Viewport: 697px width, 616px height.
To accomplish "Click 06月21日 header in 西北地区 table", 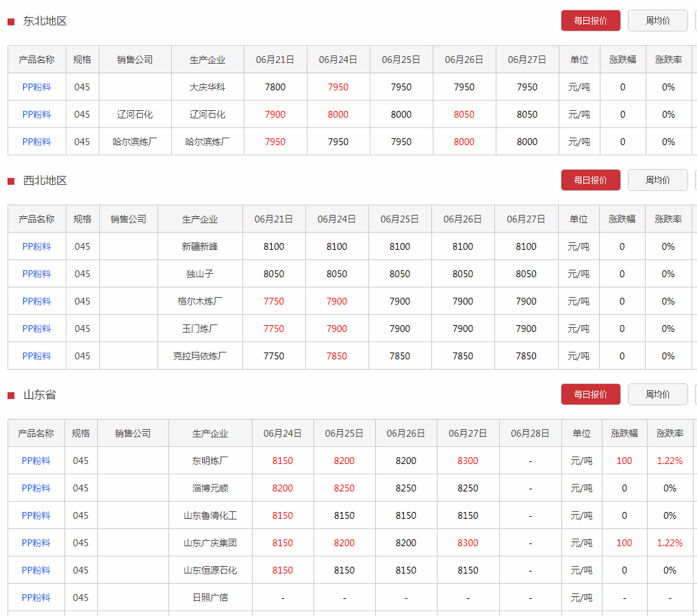I will pyautogui.click(x=274, y=219).
